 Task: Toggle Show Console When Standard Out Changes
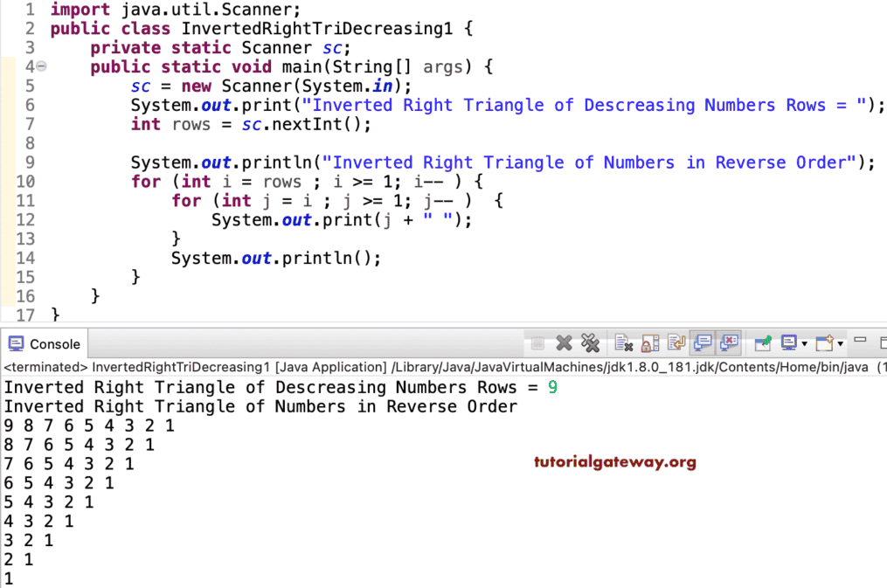pyautogui.click(x=703, y=342)
